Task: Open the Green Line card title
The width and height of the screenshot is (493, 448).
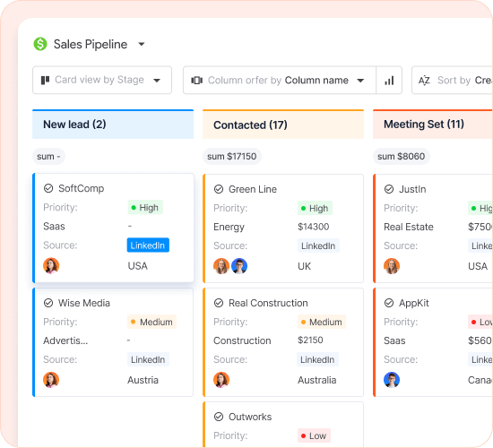Action: [x=253, y=189]
